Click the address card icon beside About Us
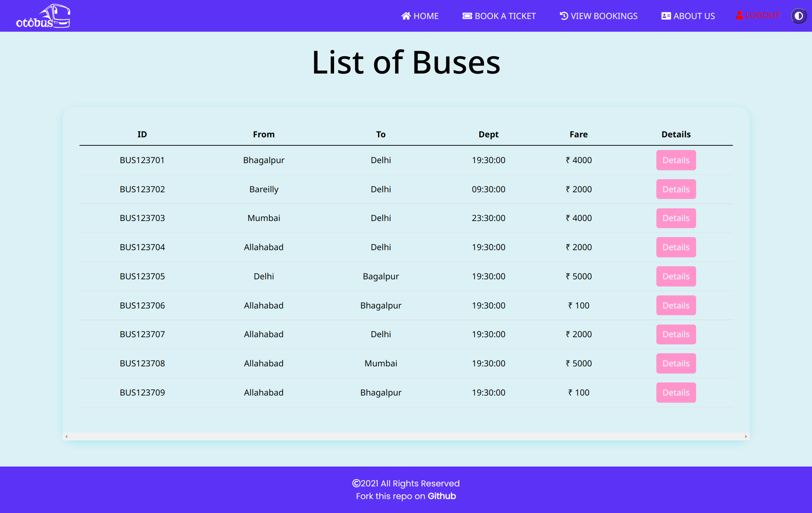Image resolution: width=812 pixels, height=513 pixels. tap(666, 16)
